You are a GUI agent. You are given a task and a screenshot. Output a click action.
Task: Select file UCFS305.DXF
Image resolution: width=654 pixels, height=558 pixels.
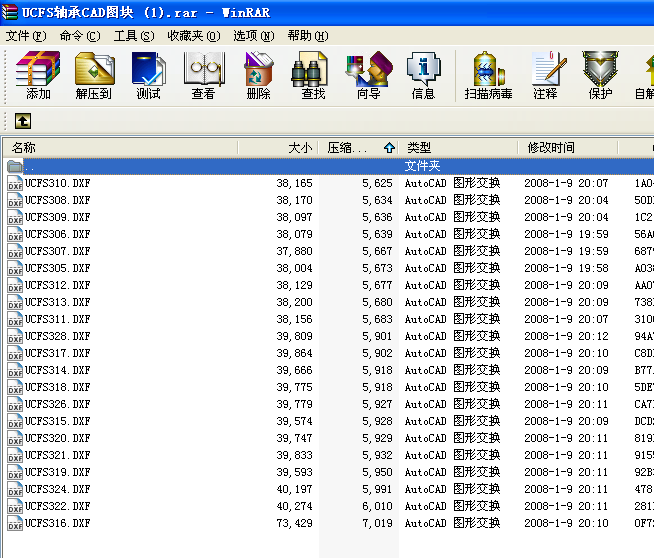click(x=58, y=268)
